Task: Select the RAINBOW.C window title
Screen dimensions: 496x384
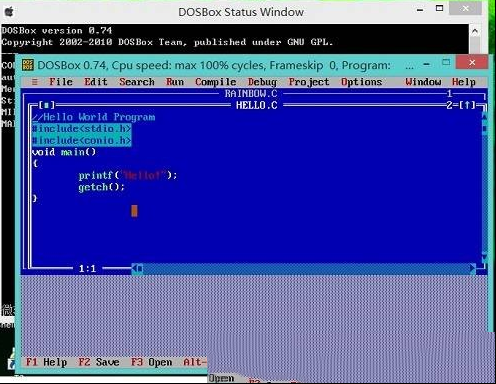Action: click(251, 94)
